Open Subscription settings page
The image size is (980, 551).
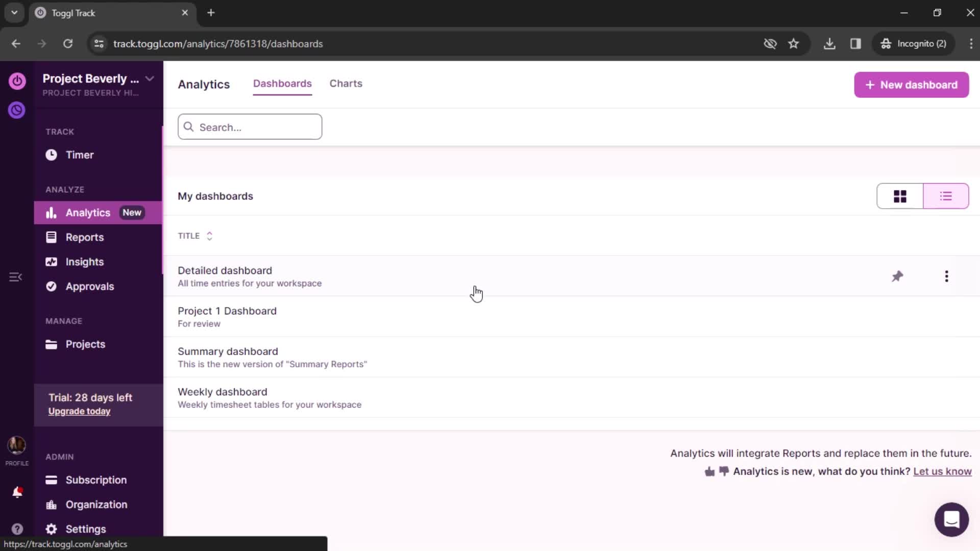tap(96, 480)
